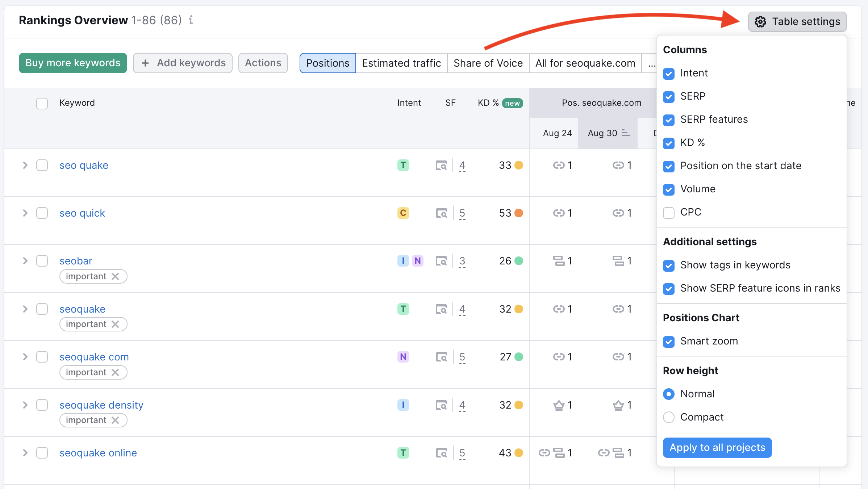The image size is (868, 489).
Task: Expand the seoquake density row
Action: (24, 404)
